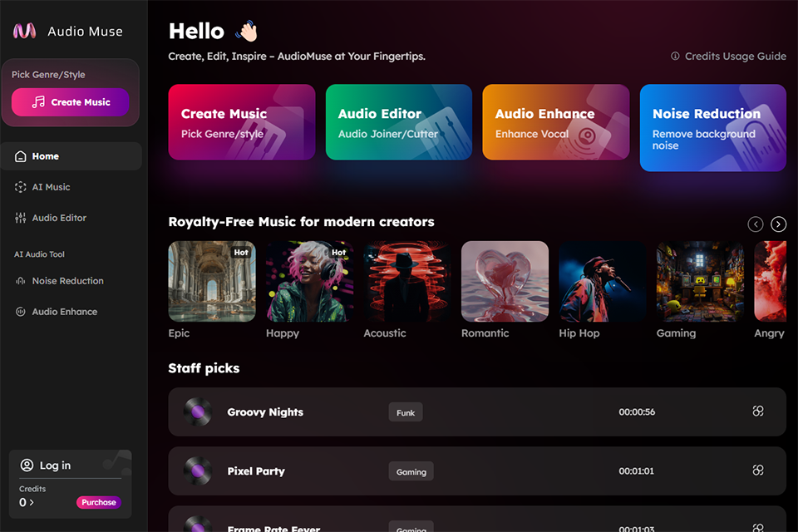Click the Hip Hop genre label
The image size is (798, 532).
pos(579,333)
